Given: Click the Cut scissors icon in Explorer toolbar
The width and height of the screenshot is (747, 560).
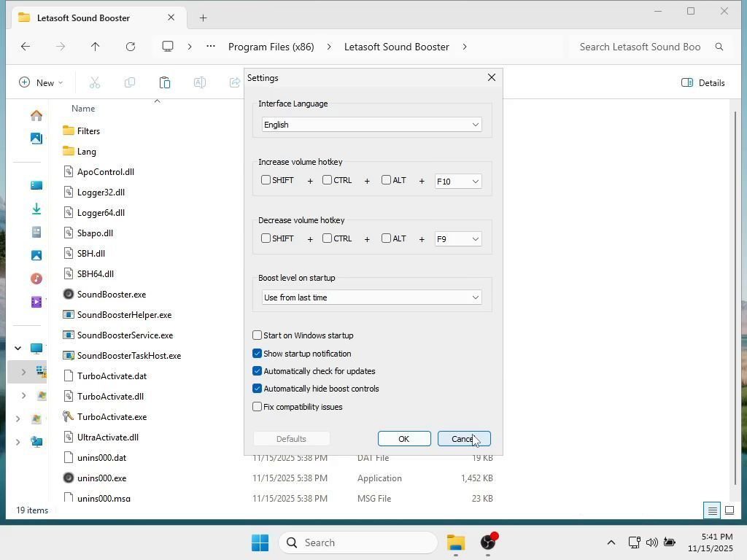Looking at the screenshot, I should point(95,83).
